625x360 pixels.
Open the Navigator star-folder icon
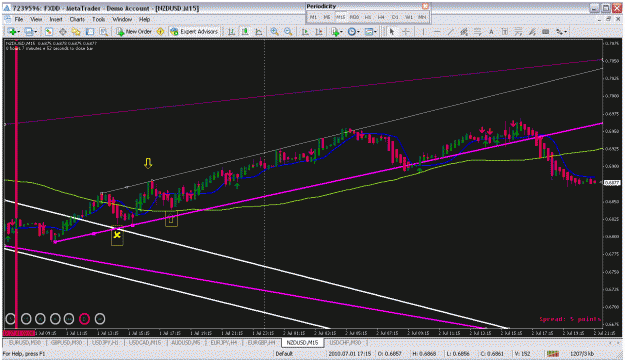coord(76,31)
